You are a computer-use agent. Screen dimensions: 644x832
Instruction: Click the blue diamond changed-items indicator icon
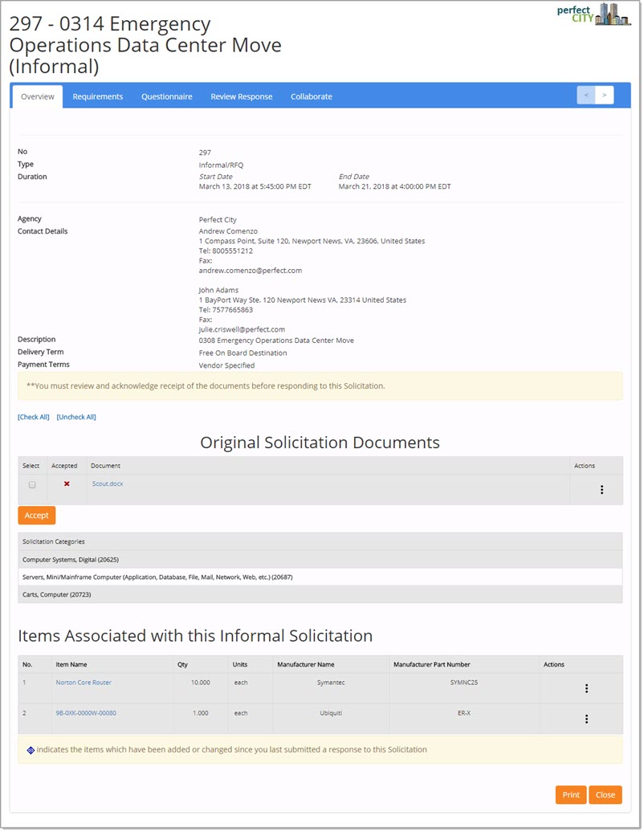coord(31,750)
